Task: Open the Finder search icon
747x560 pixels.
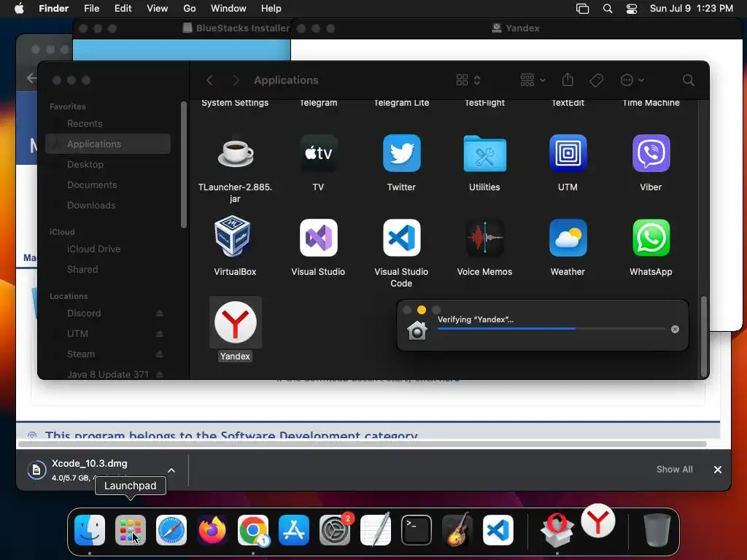Action: pos(689,80)
